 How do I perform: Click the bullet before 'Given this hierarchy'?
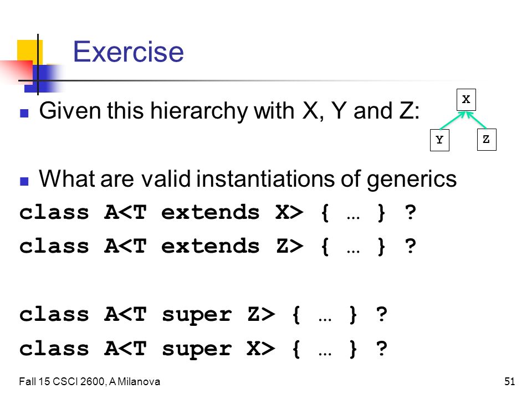(x=24, y=113)
